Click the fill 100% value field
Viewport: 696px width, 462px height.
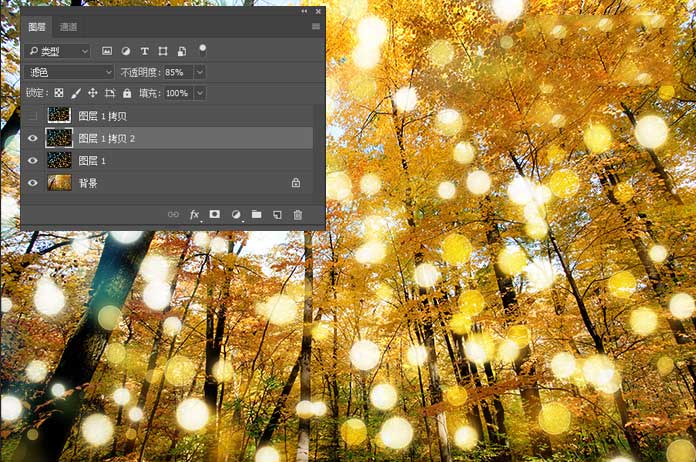[x=178, y=93]
